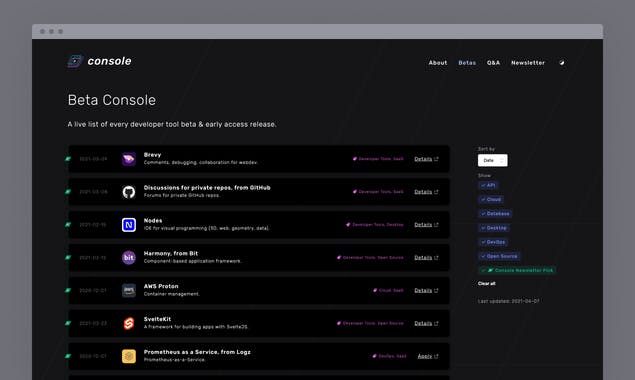The height and width of the screenshot is (380, 635).
Task: Select the "AWS Proton" title
Action: pyautogui.click(x=161, y=286)
